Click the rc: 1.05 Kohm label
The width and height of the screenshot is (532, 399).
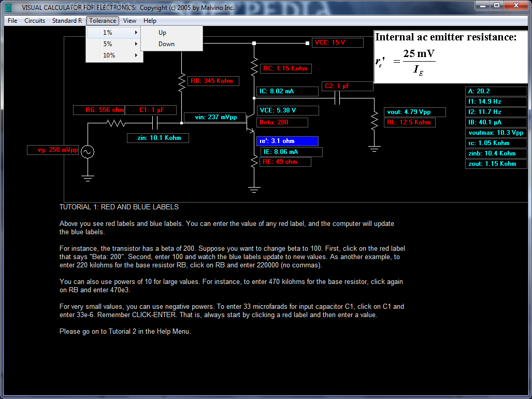[496, 143]
